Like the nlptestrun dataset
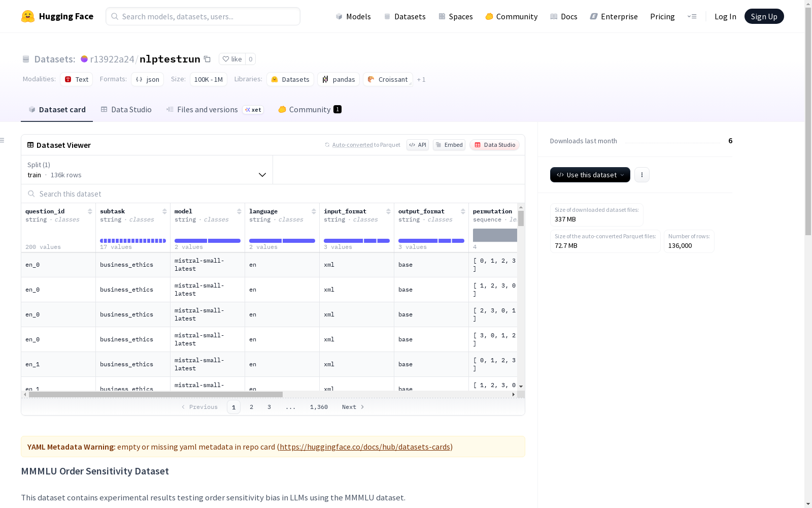Image resolution: width=812 pixels, height=508 pixels. pyautogui.click(x=232, y=59)
